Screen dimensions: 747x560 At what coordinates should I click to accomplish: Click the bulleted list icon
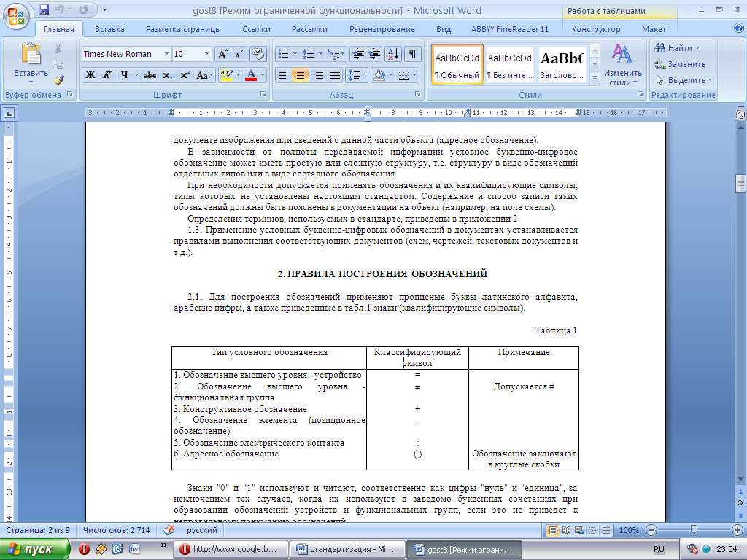[283, 54]
